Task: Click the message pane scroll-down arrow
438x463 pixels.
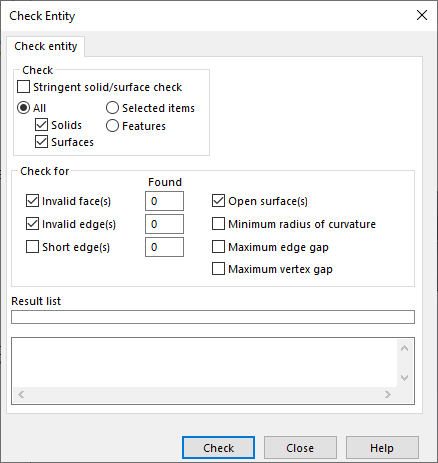Action: [404, 378]
